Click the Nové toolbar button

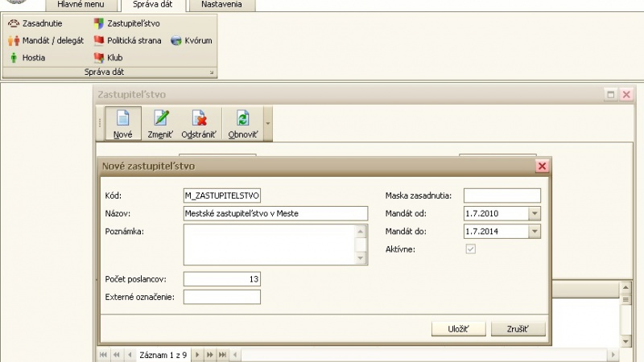pyautogui.click(x=123, y=123)
